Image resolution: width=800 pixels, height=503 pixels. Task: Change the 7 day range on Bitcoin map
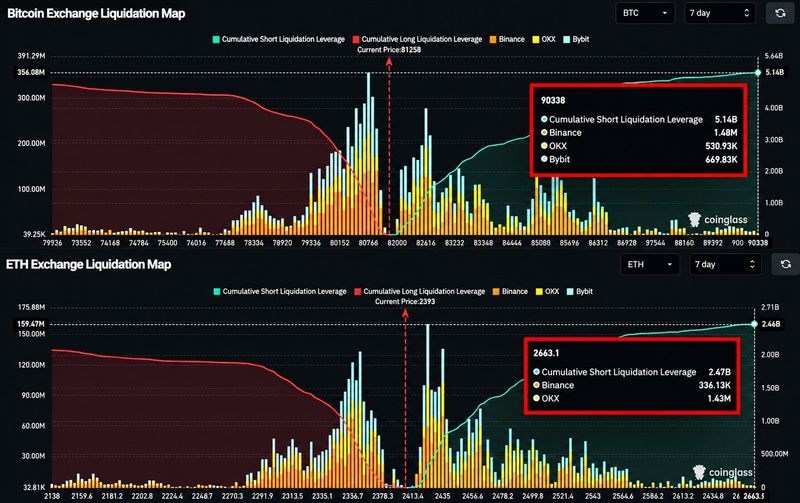[x=720, y=13]
